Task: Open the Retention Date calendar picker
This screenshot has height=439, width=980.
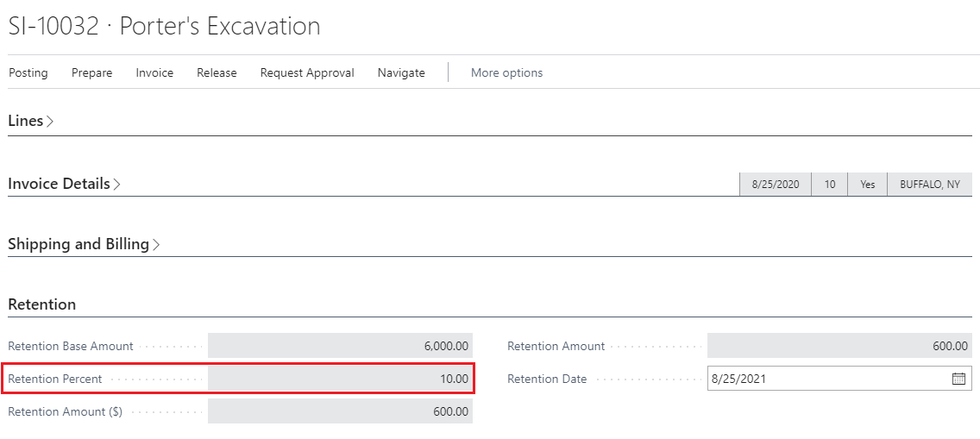Action: click(958, 379)
